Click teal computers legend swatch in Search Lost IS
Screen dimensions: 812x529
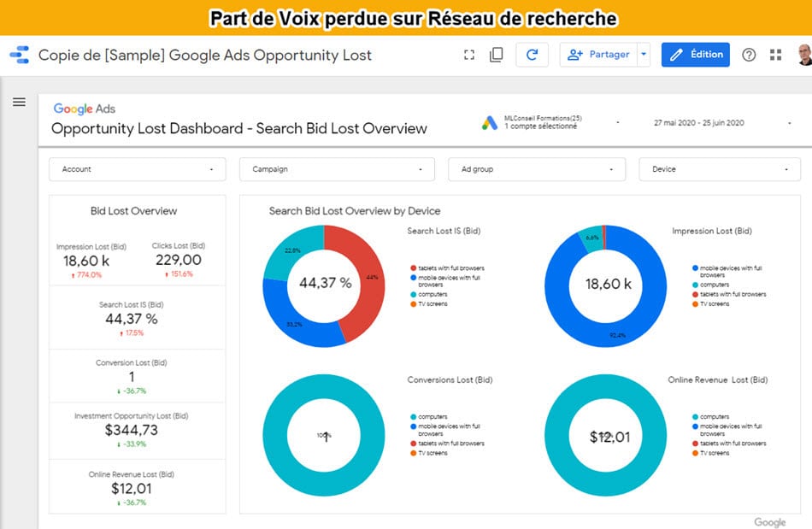(x=413, y=294)
